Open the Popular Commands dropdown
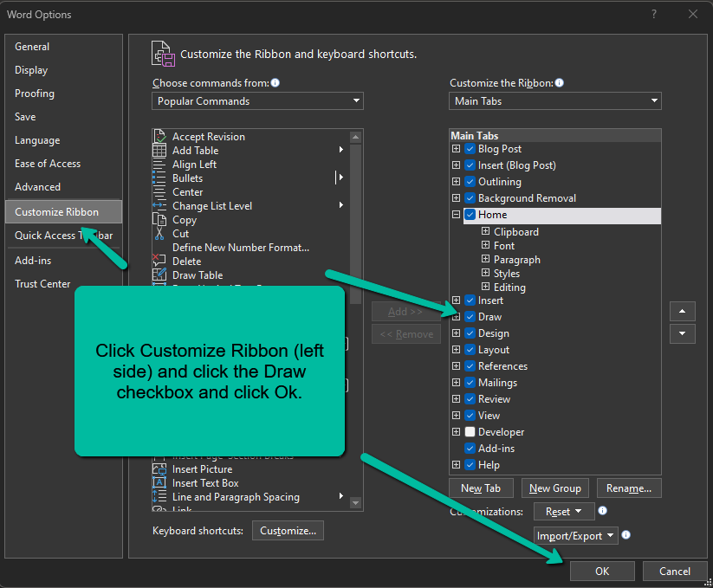713x588 pixels. pos(257,100)
